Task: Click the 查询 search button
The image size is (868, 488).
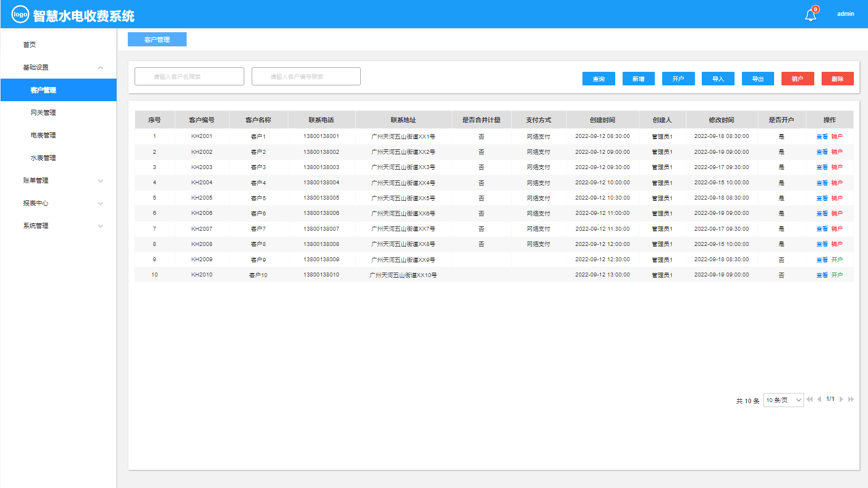Action: coord(598,79)
